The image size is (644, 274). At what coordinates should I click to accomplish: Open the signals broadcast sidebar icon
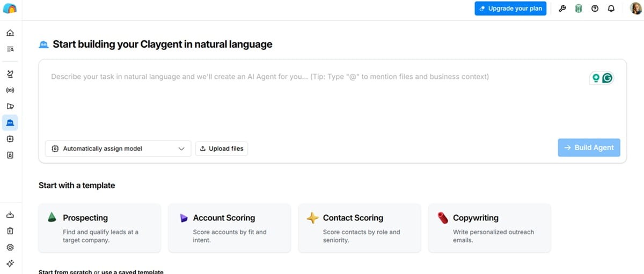point(10,90)
